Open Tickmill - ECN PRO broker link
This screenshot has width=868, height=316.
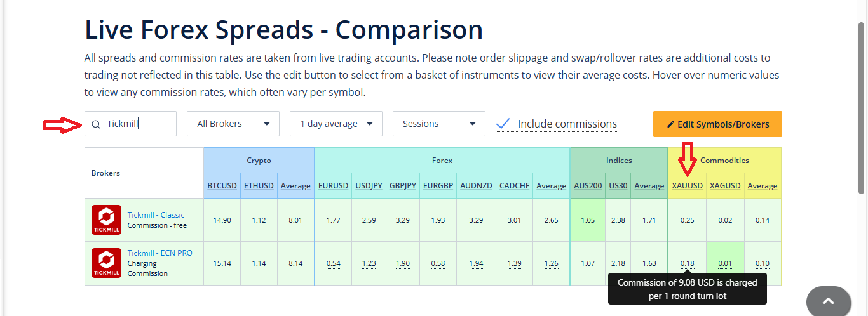(x=160, y=253)
